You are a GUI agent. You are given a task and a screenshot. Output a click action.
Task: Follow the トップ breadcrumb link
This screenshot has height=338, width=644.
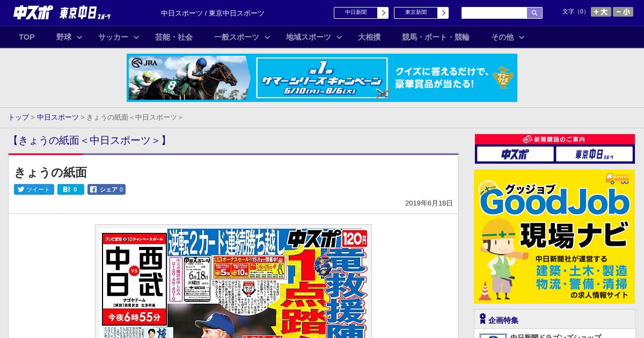18,117
